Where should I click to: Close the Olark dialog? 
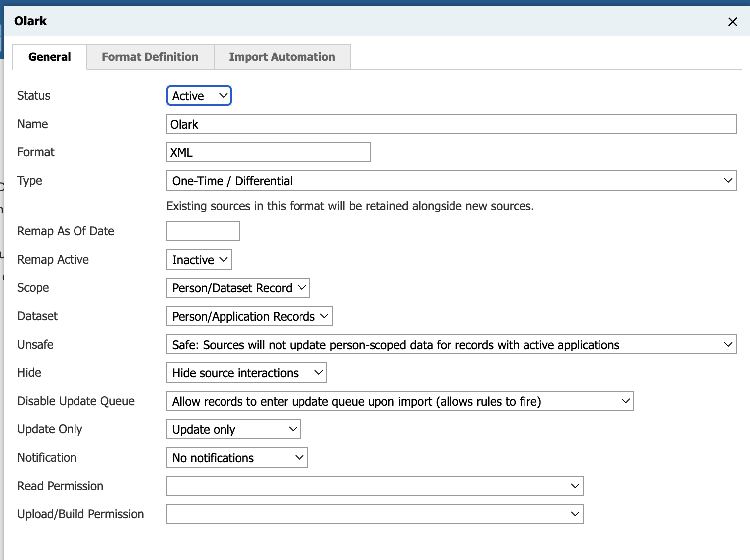point(733,21)
